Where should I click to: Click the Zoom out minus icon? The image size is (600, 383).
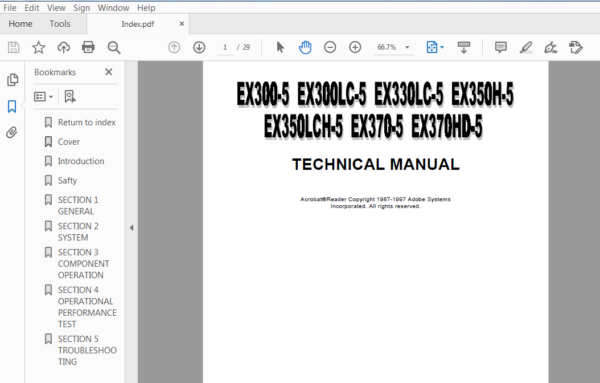click(330, 47)
